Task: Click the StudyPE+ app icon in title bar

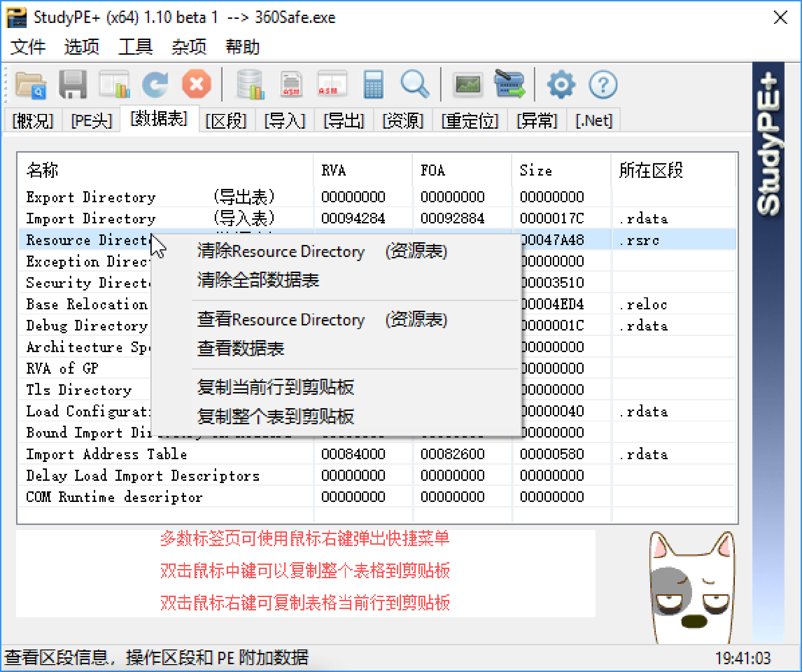Action: [16, 18]
